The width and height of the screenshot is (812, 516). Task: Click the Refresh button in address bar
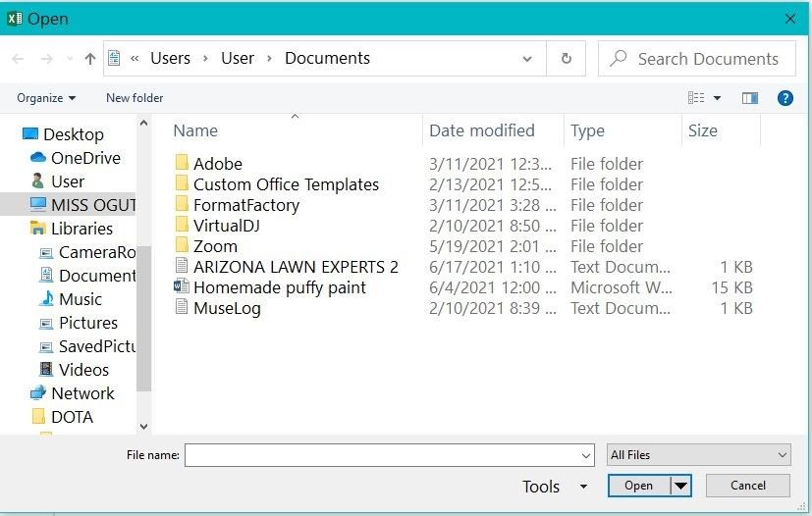(x=566, y=59)
